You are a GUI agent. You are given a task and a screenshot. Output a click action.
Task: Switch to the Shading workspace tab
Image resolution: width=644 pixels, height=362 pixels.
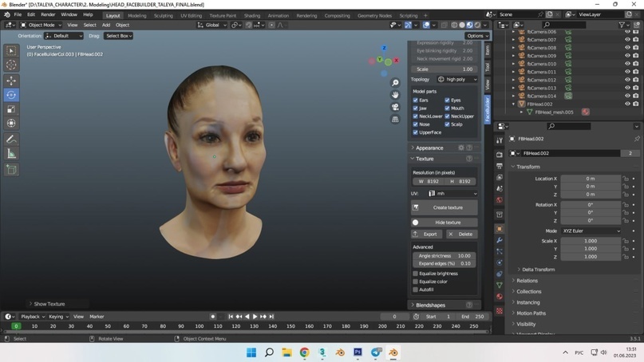point(252,16)
